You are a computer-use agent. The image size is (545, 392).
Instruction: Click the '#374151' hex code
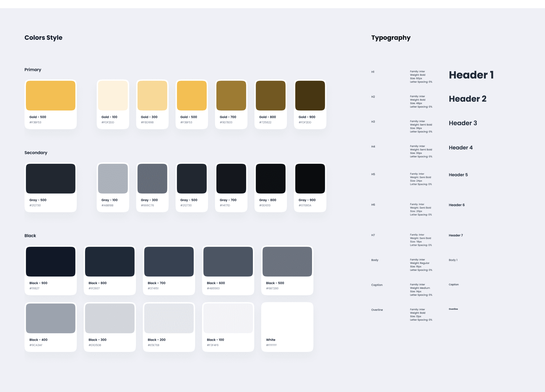(x=153, y=288)
